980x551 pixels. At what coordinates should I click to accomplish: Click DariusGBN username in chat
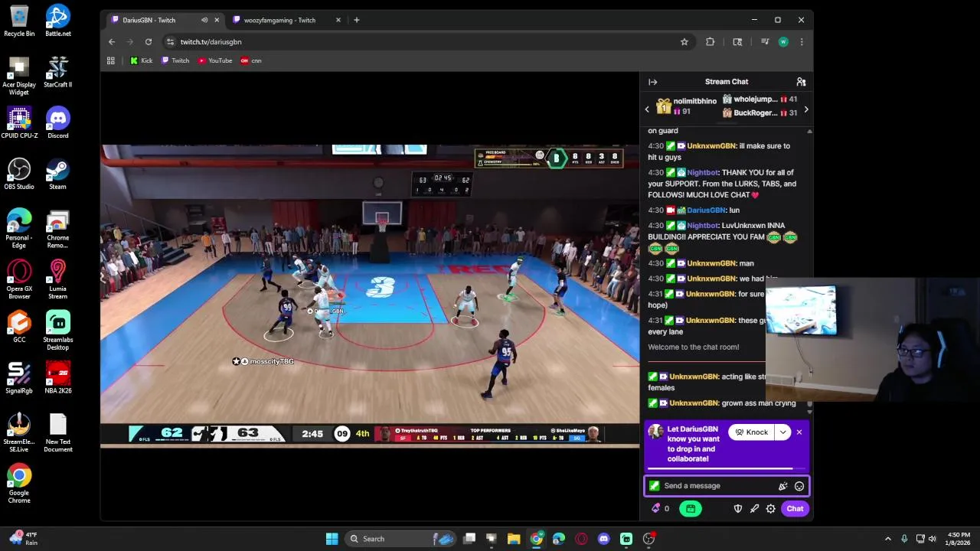click(x=706, y=210)
